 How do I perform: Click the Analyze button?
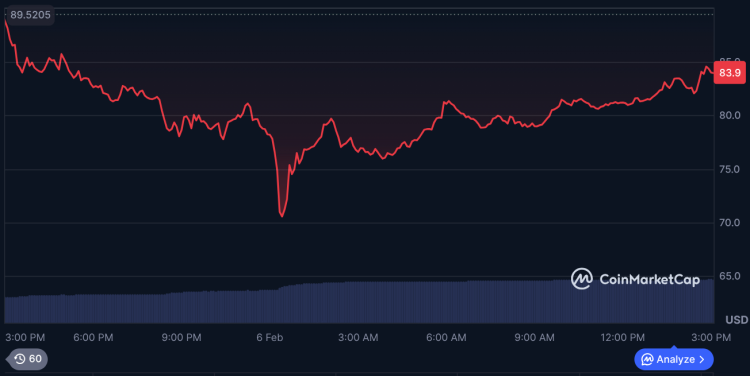coord(673,359)
